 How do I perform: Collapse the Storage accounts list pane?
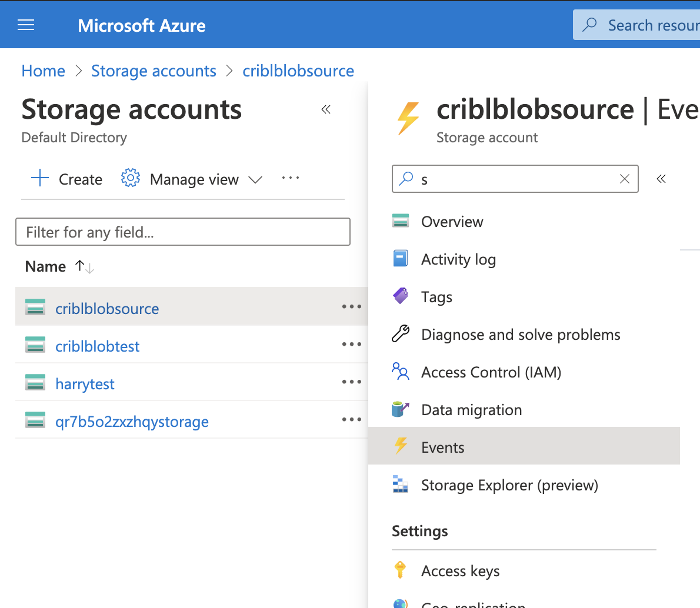pos(326,109)
